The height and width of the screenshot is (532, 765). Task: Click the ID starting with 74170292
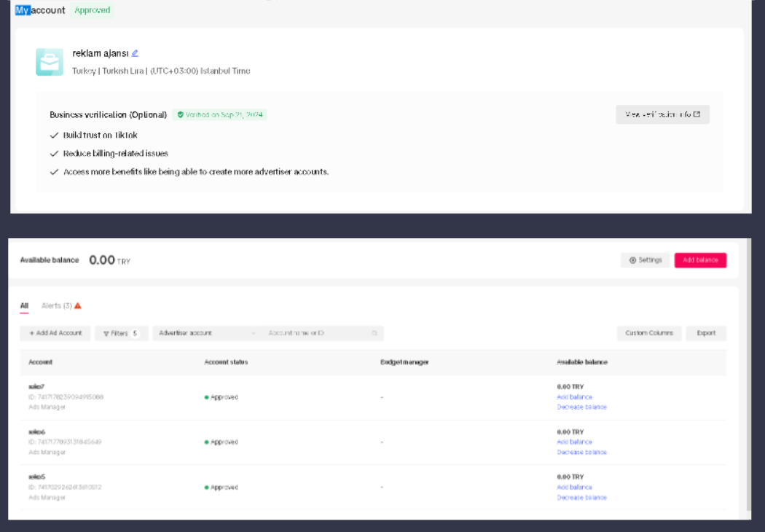point(65,488)
